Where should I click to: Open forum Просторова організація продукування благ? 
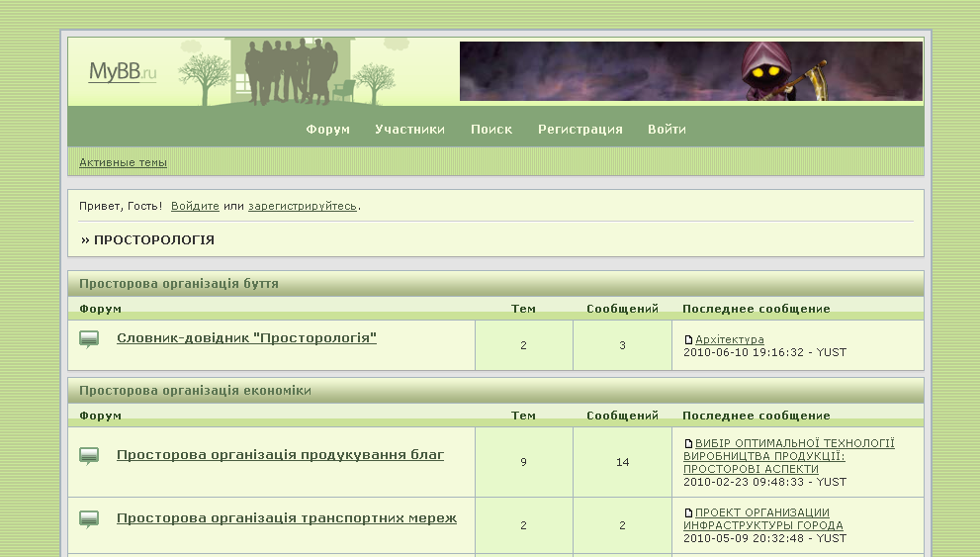click(280, 455)
